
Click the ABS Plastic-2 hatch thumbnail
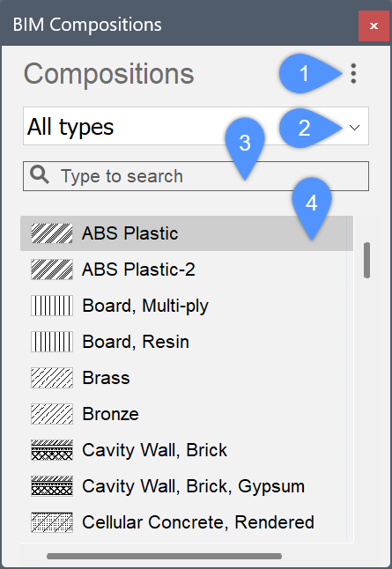click(52, 270)
